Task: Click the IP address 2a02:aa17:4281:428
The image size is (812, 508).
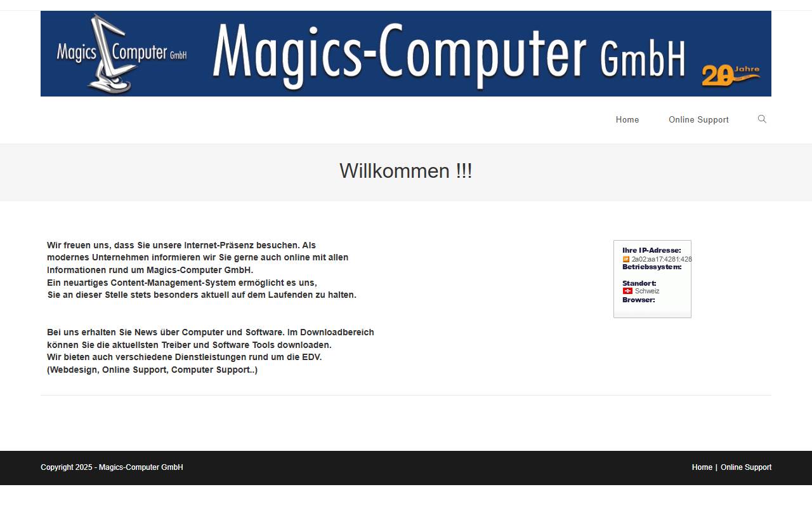Action: click(x=662, y=259)
